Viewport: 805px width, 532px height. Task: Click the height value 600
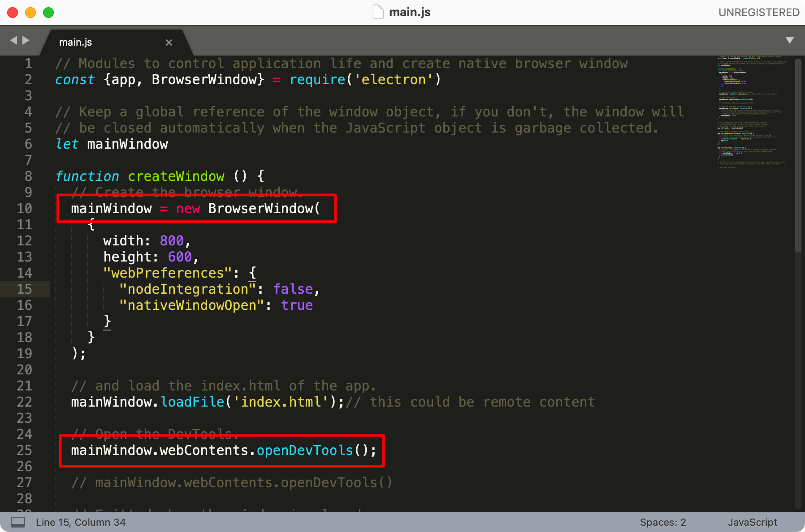[x=180, y=257]
